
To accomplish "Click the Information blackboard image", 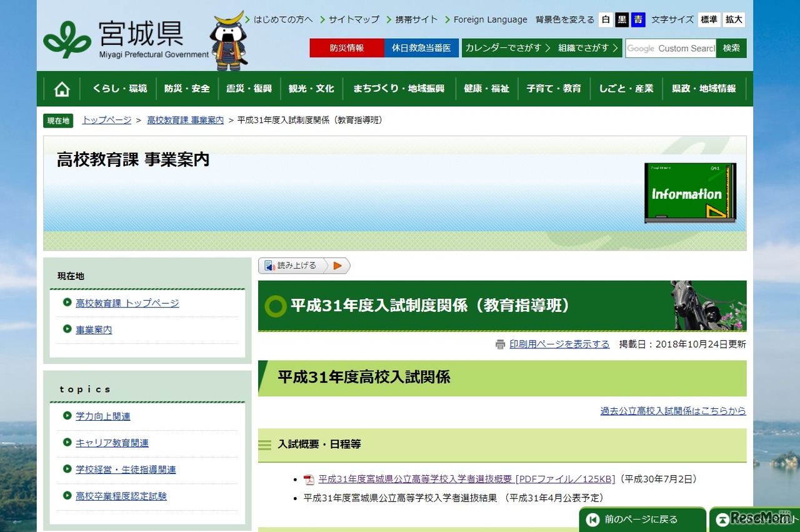I will pyautogui.click(x=690, y=193).
